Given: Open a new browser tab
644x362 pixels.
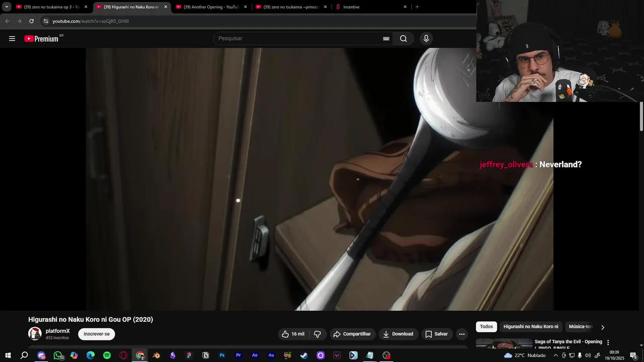Looking at the screenshot, I should [x=417, y=7].
